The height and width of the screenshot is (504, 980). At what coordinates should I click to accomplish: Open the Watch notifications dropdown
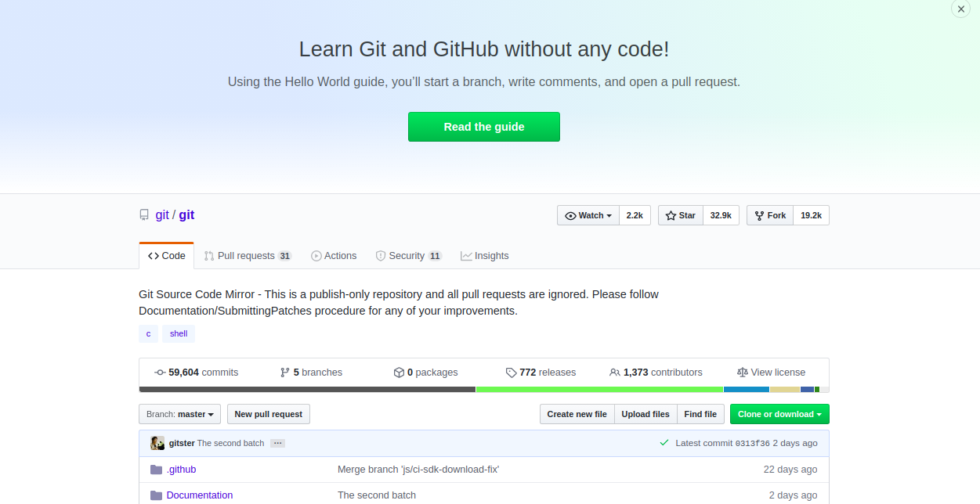coord(588,215)
